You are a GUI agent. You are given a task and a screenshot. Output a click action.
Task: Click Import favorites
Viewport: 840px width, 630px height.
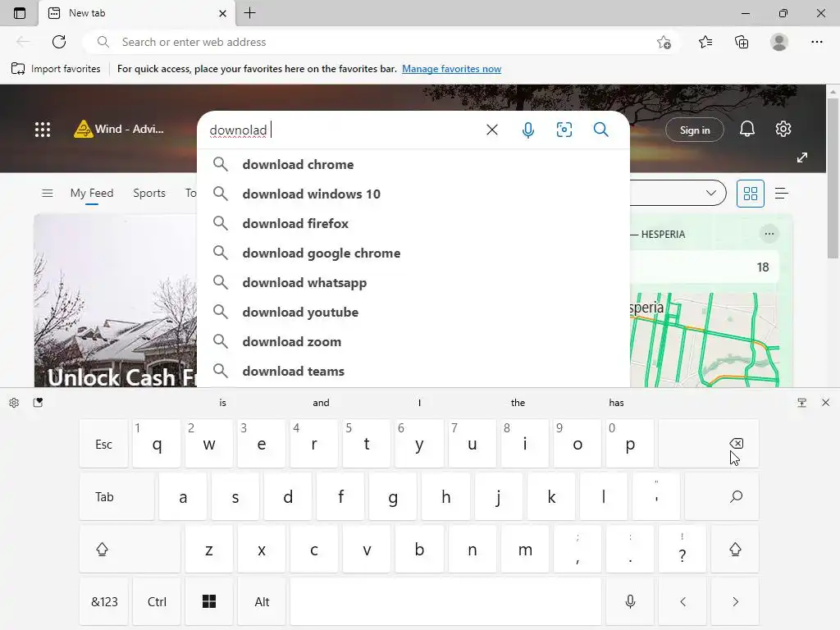(x=56, y=69)
